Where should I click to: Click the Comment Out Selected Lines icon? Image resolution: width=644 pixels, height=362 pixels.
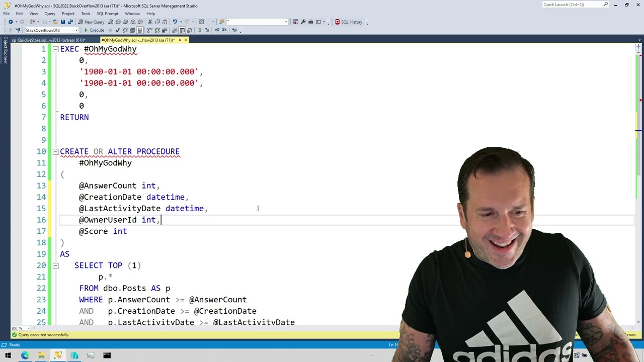pos(199,30)
